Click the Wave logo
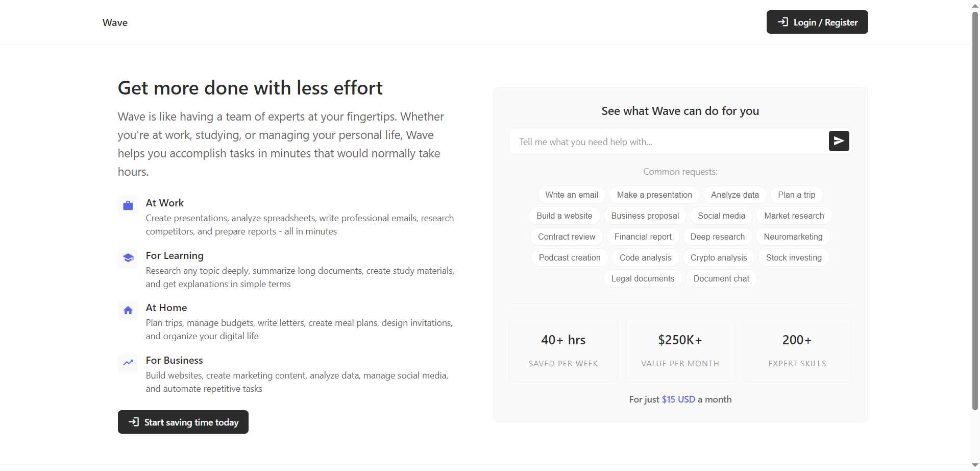Screen dimensions: 980x471 (x=114, y=22)
